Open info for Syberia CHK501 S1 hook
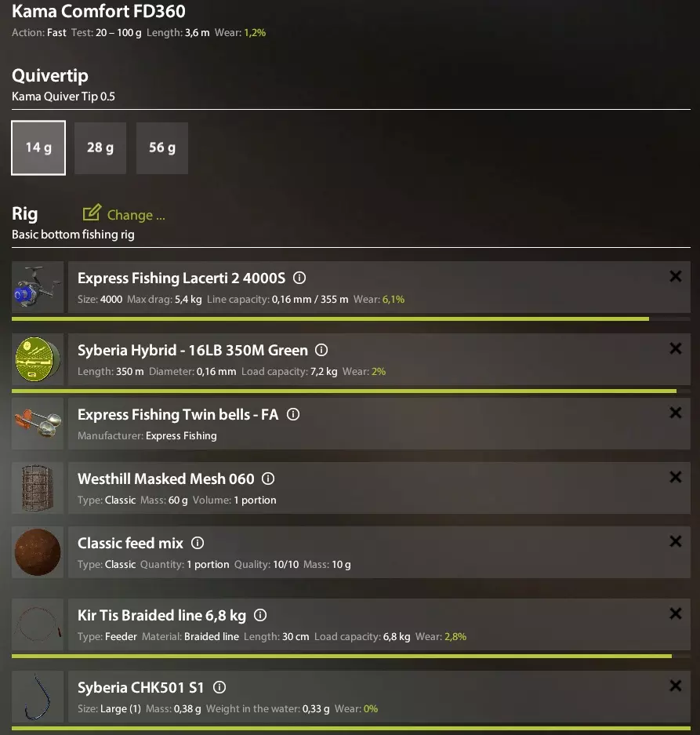Viewport: 700px width, 735px height. point(219,687)
